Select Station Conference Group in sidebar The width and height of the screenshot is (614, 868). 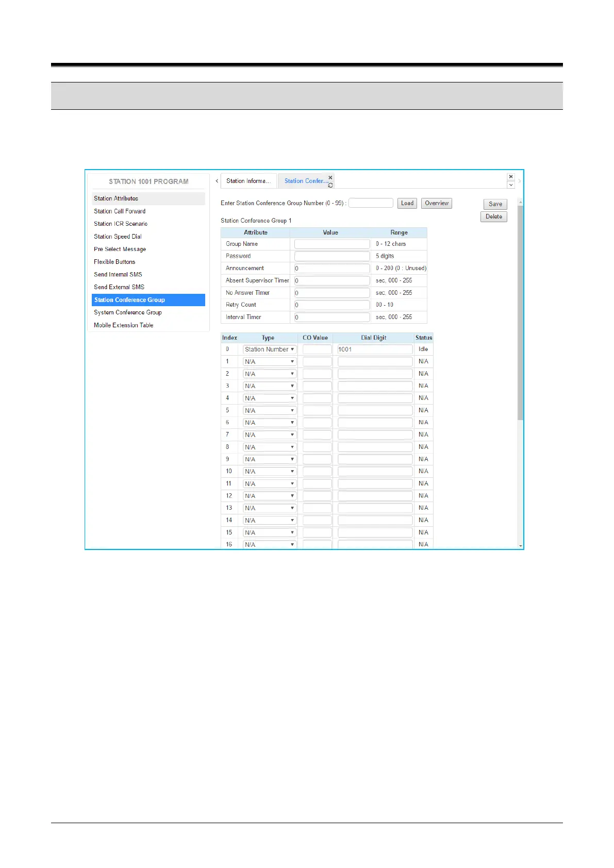148,300
